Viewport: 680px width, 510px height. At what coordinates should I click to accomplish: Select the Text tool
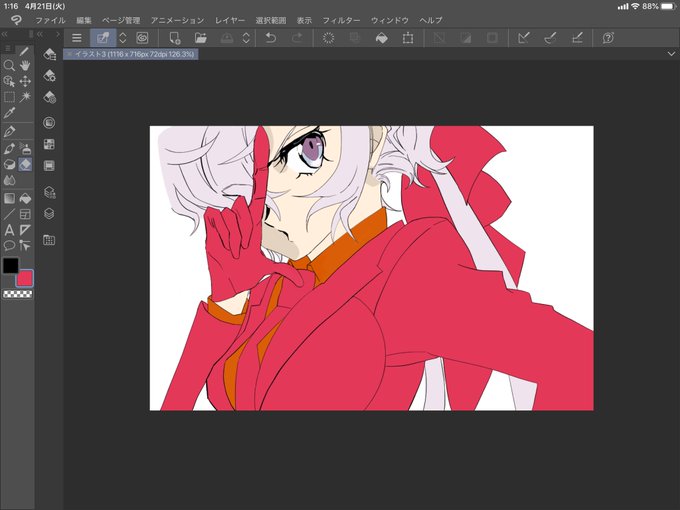9,230
